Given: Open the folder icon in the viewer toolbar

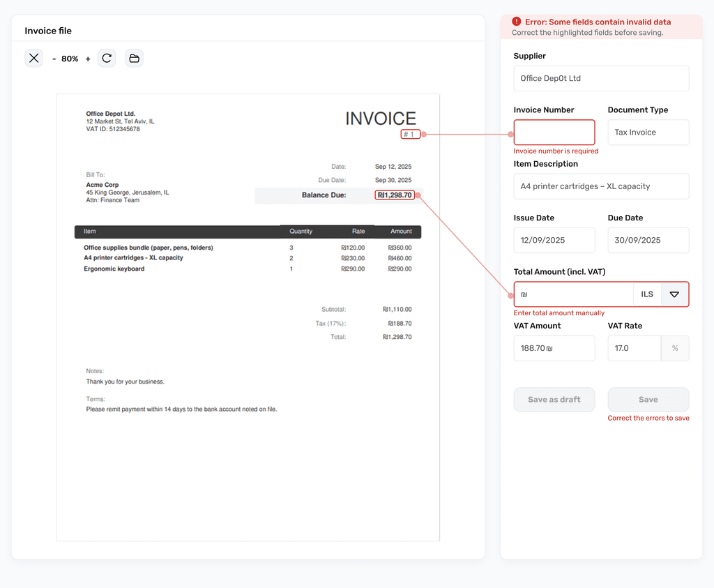Looking at the screenshot, I should click(x=134, y=58).
